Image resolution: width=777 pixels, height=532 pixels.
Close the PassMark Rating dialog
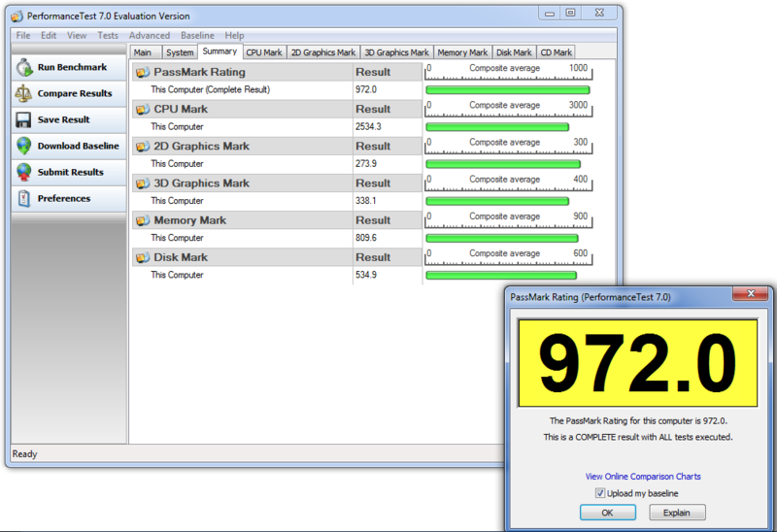tap(750, 294)
